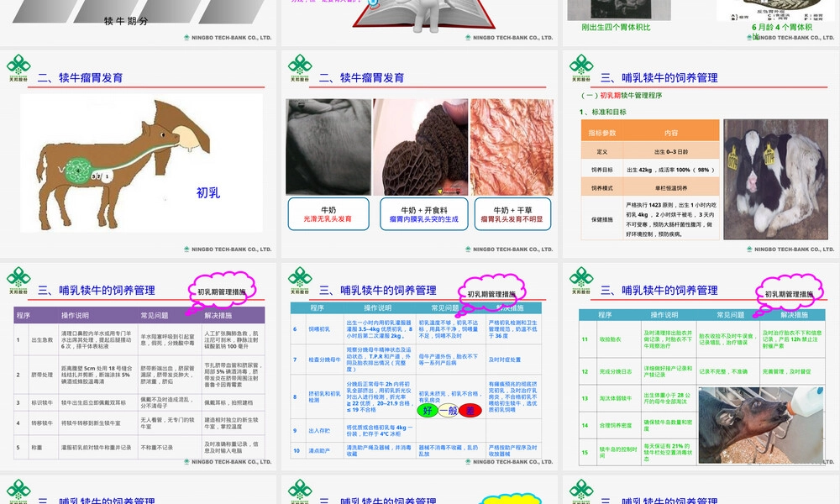Click the 初乳期管理措施 cloud on steps 6-10 slide
The image size is (840, 504).
point(491,294)
